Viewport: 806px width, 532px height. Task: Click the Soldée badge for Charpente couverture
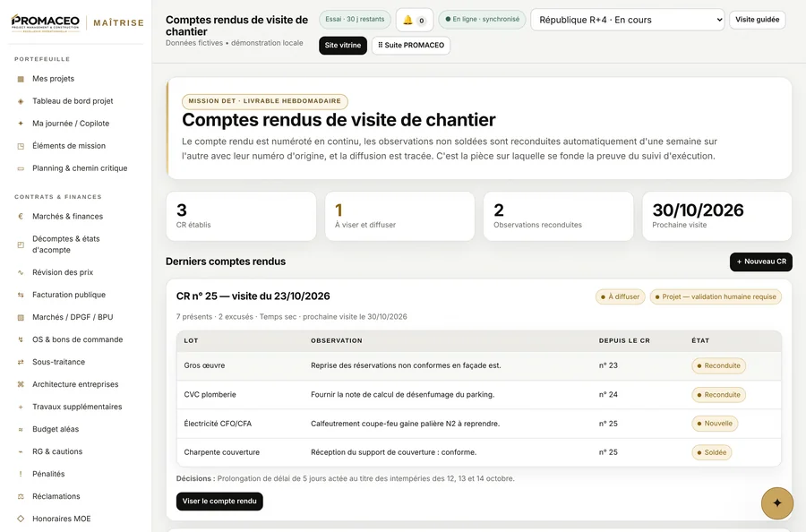point(711,452)
